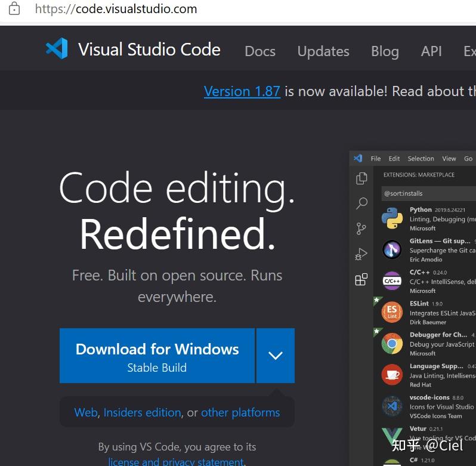Select the ESLint extension icon
Image resolution: width=476 pixels, height=466 pixels.
392,312
